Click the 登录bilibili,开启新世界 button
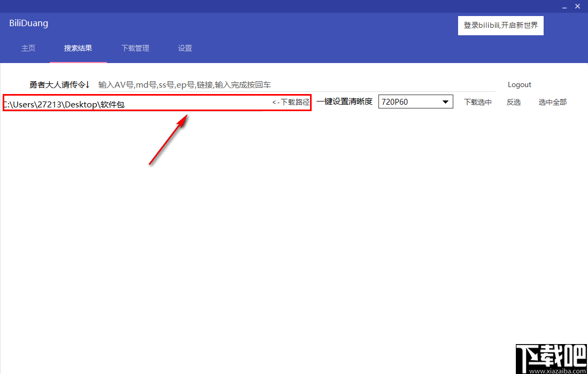 (x=500, y=25)
